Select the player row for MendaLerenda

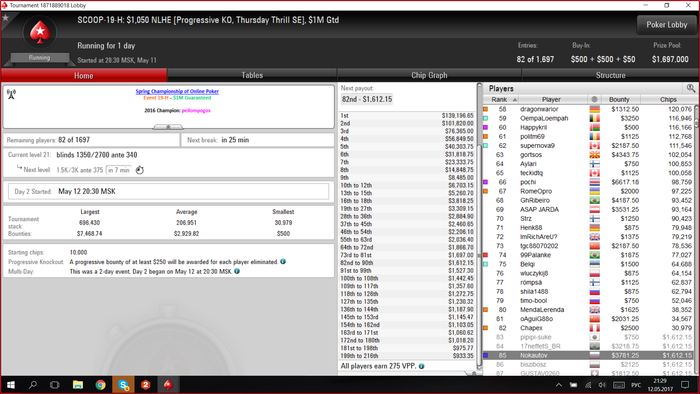[x=588, y=310]
